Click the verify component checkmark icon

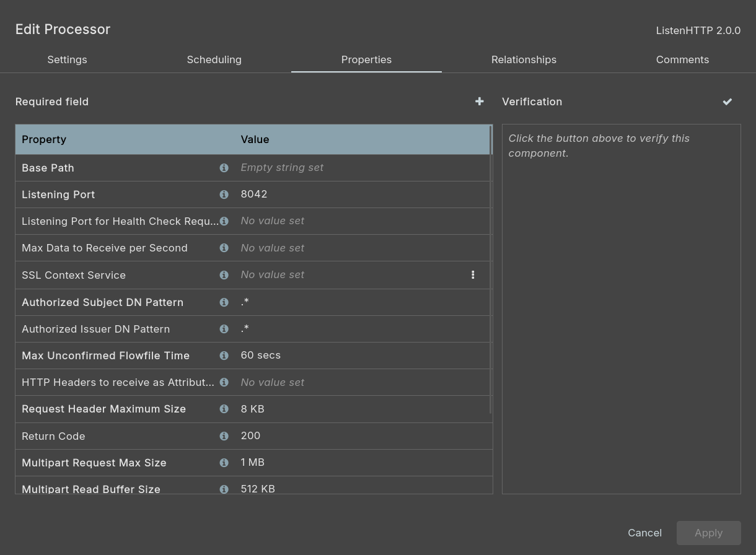pos(727,102)
